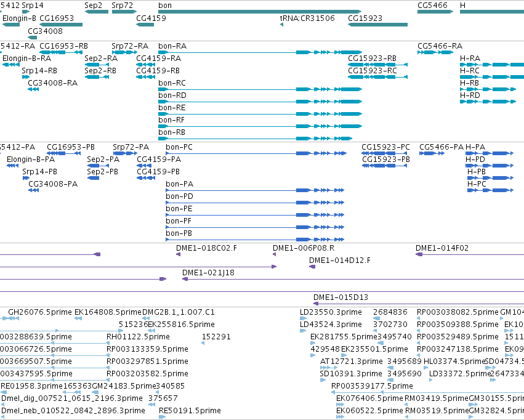Screen dimensions: 524x420
Task: Open the CG16953 gene label
Action: pyautogui.click(x=57, y=18)
